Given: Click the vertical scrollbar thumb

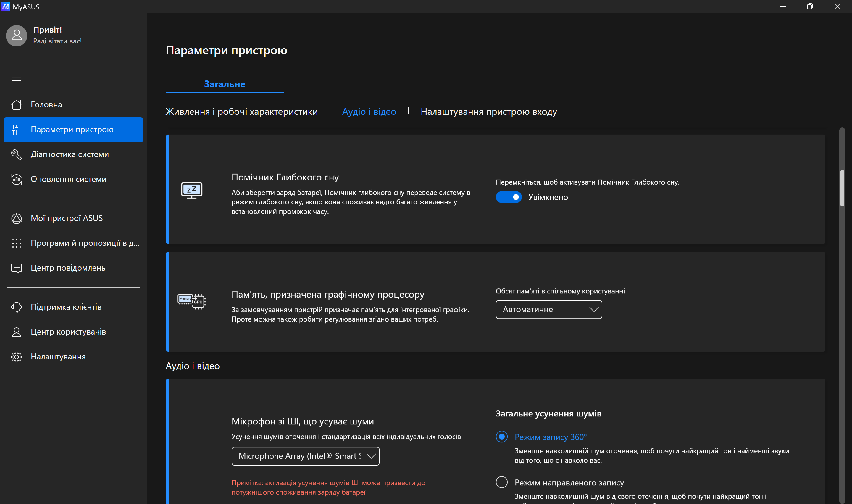Looking at the screenshot, I should (x=842, y=188).
